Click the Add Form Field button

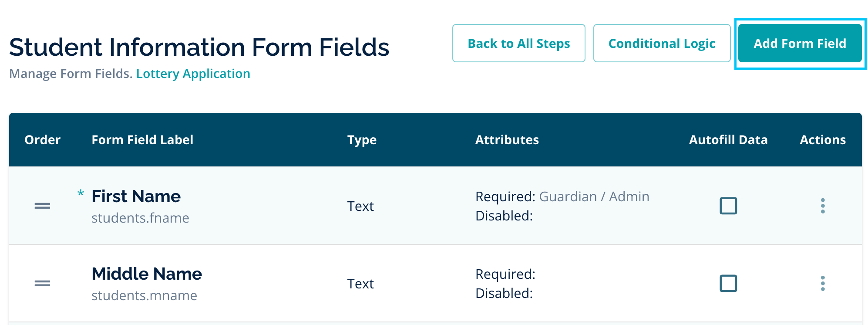point(800,44)
